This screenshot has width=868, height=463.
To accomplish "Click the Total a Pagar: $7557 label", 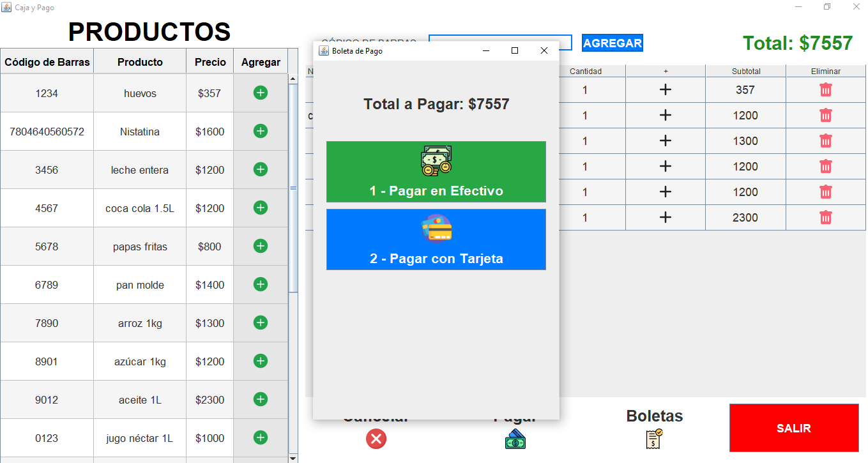I will [x=436, y=104].
